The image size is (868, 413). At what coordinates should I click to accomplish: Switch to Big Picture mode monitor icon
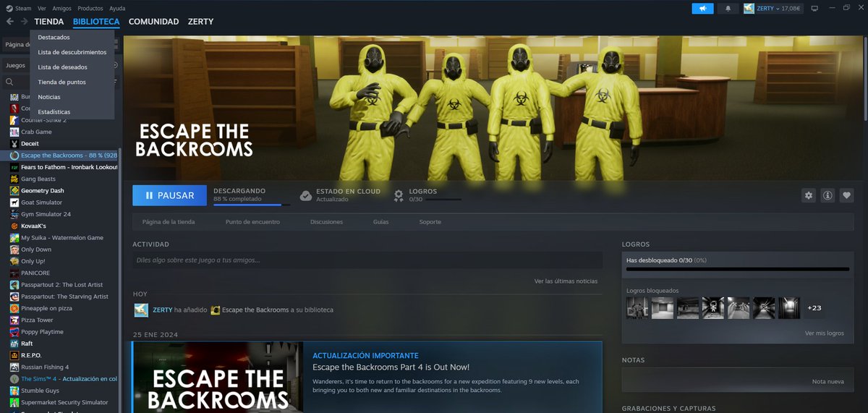coord(814,9)
